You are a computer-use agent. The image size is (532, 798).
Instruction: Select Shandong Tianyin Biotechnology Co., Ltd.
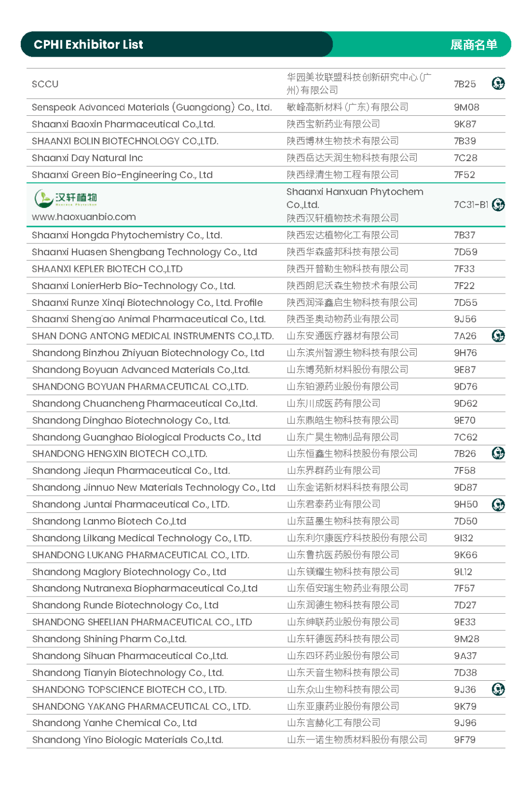pyautogui.click(x=128, y=673)
